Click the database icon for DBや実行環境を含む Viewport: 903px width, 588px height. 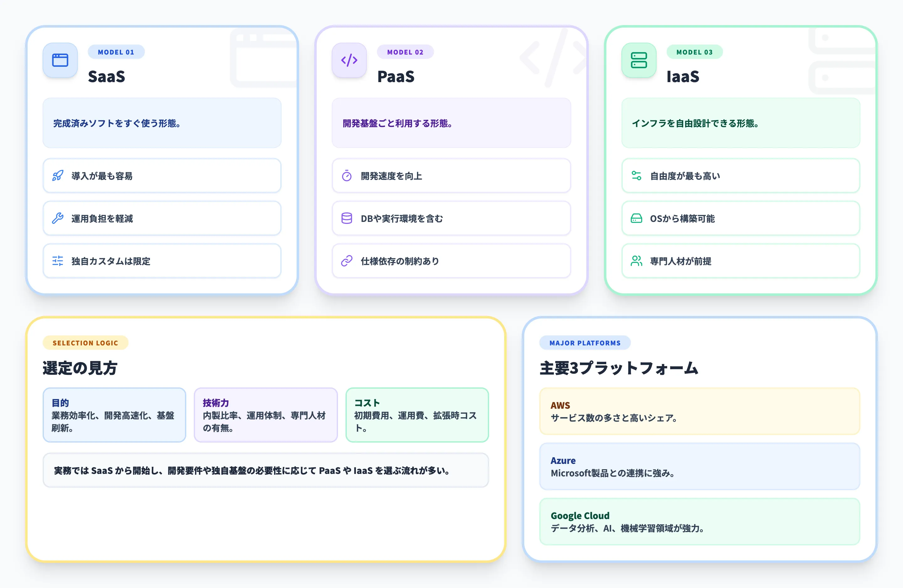tap(347, 218)
